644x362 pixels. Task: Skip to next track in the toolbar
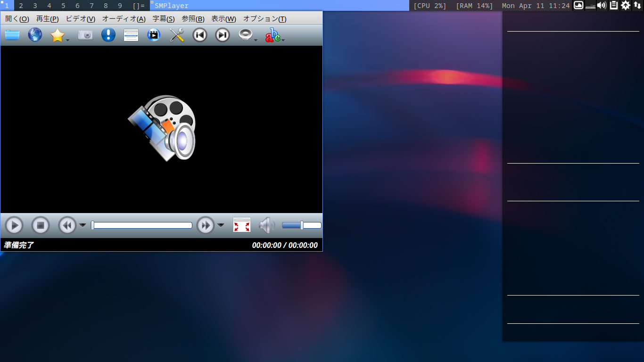[223, 35]
